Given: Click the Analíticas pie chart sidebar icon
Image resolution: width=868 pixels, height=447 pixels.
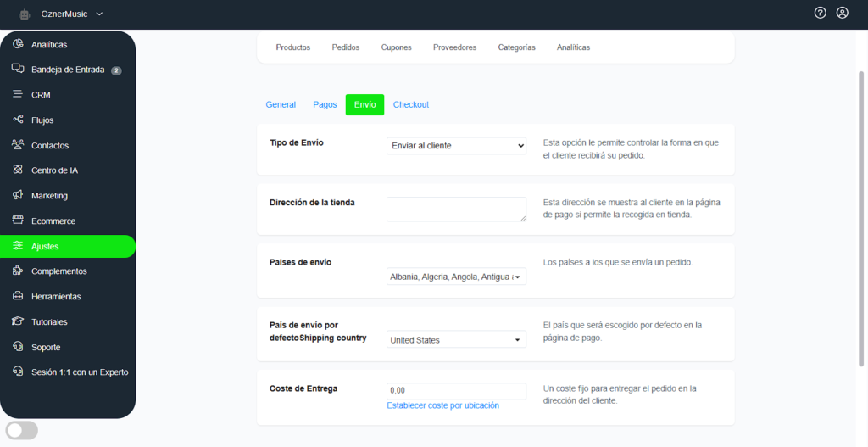Looking at the screenshot, I should [18, 44].
